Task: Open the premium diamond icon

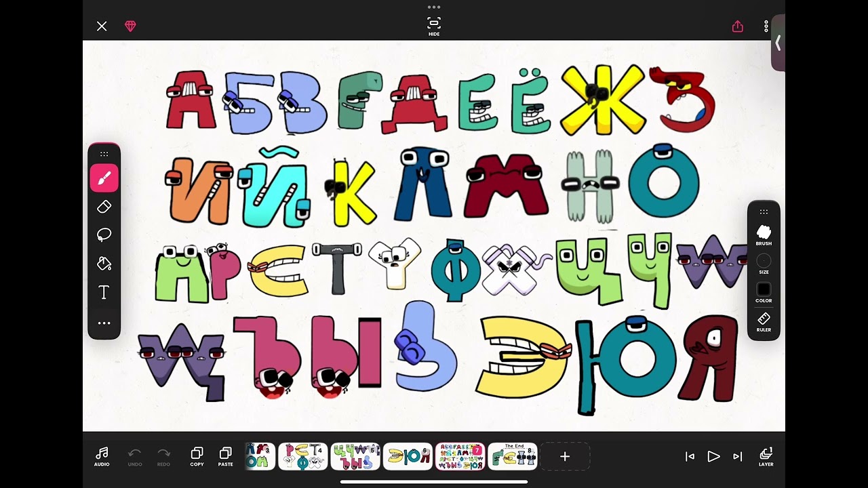Action: (x=130, y=26)
